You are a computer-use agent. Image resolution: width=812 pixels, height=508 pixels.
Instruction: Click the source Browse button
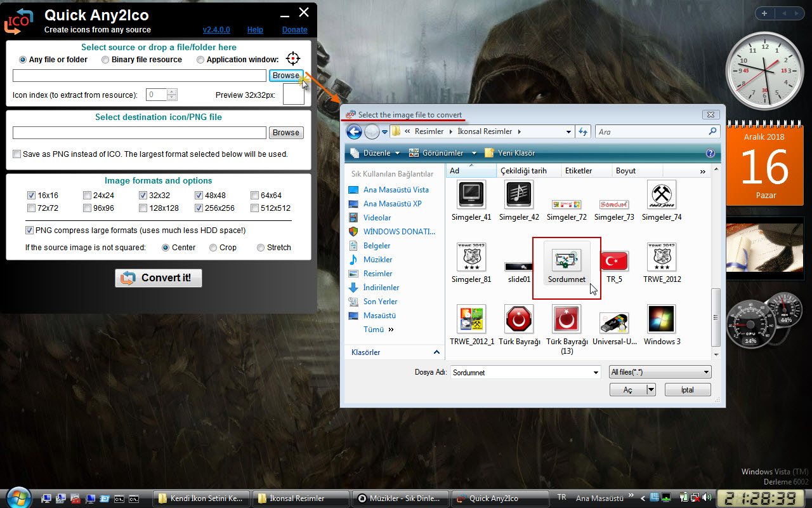(x=286, y=76)
